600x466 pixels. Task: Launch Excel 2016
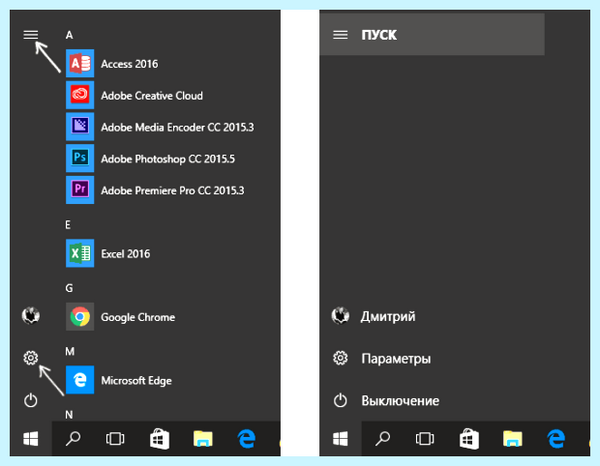click(x=108, y=253)
